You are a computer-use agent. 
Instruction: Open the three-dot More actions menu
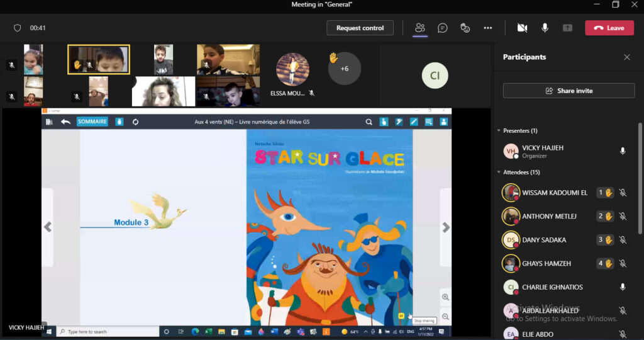pos(487,28)
